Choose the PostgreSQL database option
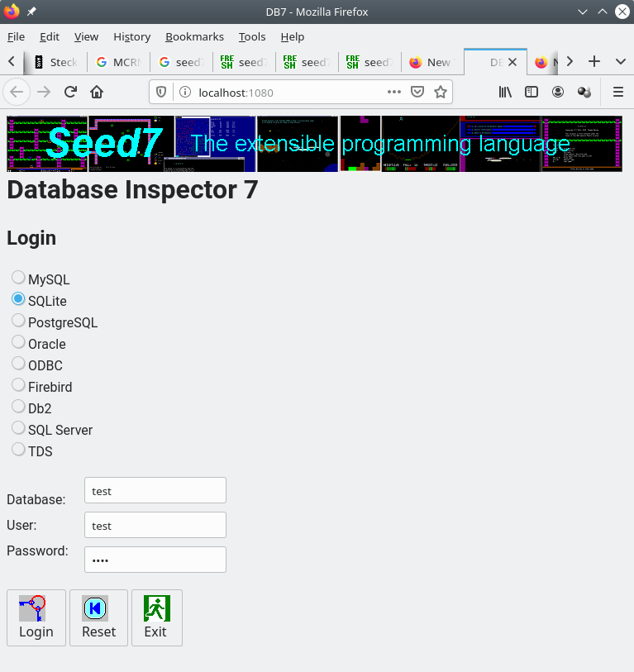The image size is (634, 672). pos(18,320)
